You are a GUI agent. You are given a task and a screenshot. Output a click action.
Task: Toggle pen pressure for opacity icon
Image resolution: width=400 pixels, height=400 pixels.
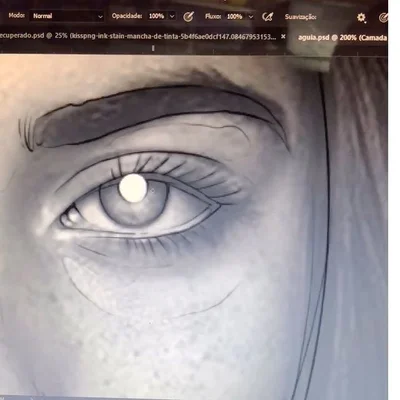click(188, 17)
